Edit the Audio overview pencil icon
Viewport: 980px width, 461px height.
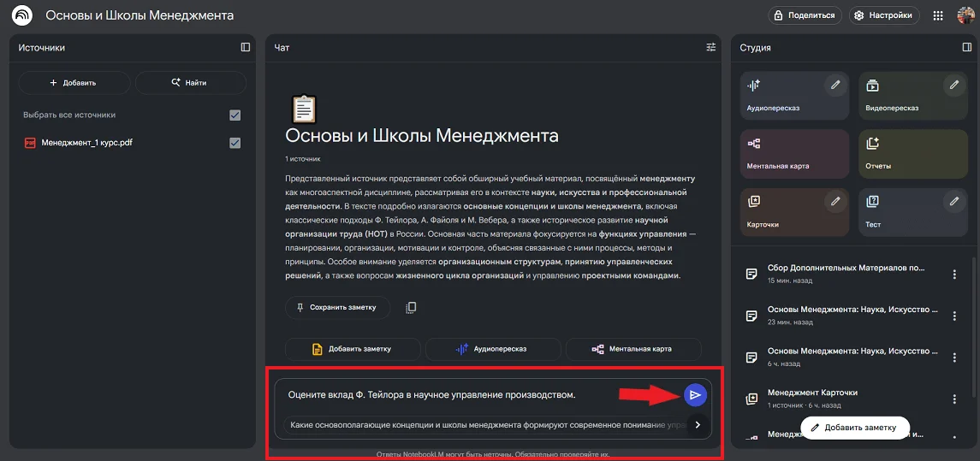[835, 85]
